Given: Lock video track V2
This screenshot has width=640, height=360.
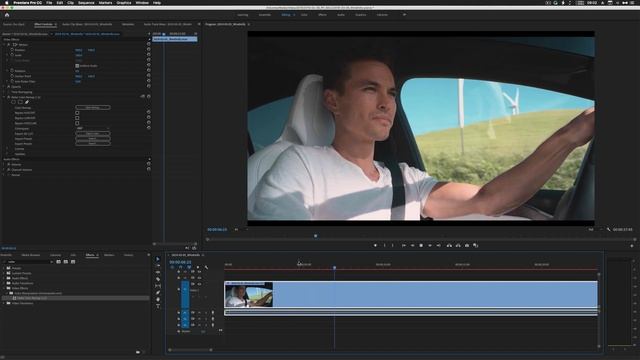Looking at the screenshot, I should click(x=178, y=278).
